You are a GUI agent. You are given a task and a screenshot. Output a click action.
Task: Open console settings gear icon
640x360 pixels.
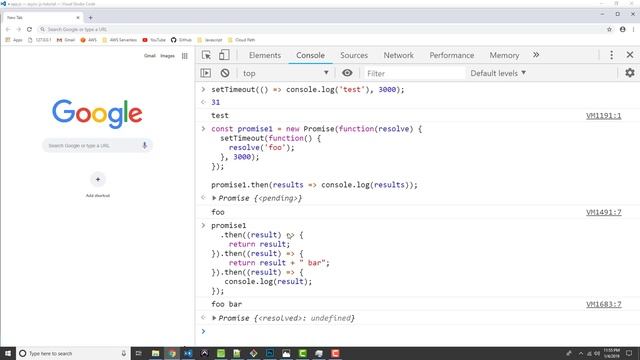(x=630, y=73)
